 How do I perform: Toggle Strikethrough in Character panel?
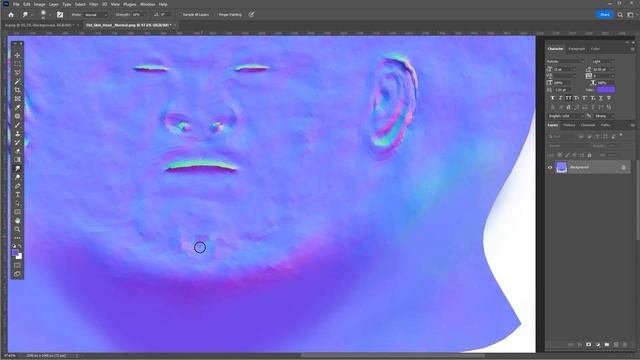click(609, 98)
